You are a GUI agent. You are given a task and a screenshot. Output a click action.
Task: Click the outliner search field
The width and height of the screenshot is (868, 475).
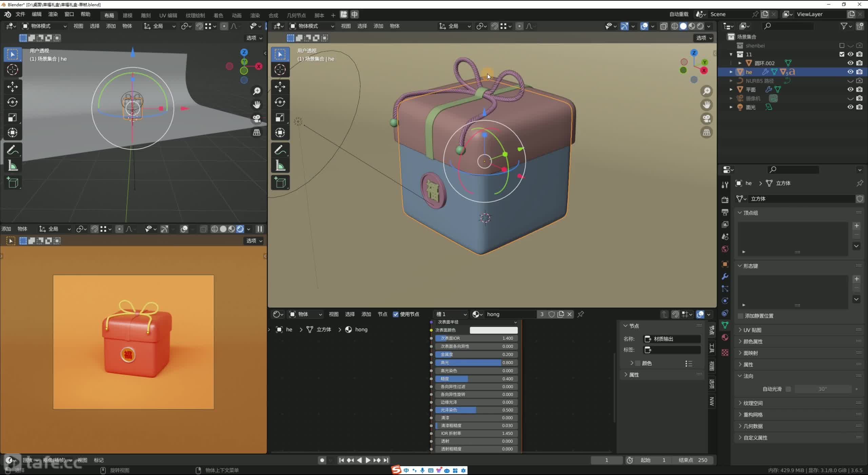[788, 26]
